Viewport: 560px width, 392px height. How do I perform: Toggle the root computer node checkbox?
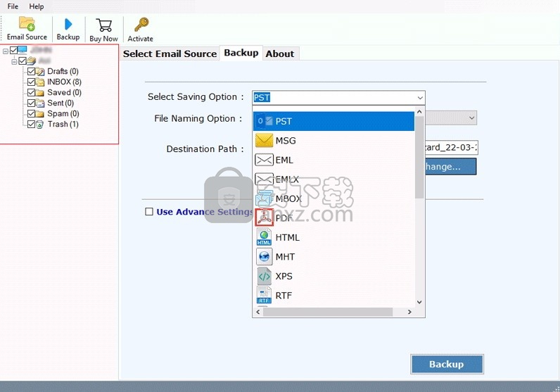point(13,50)
